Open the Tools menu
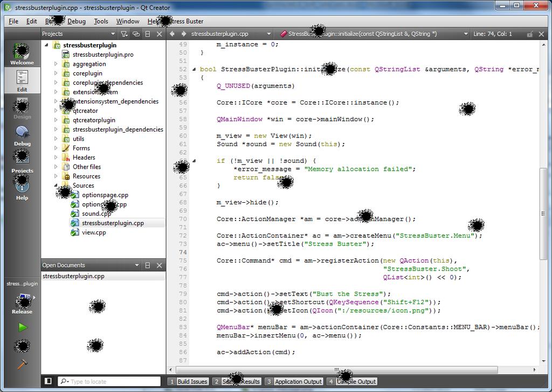Viewport: 552px width, 392px height. 101,21
